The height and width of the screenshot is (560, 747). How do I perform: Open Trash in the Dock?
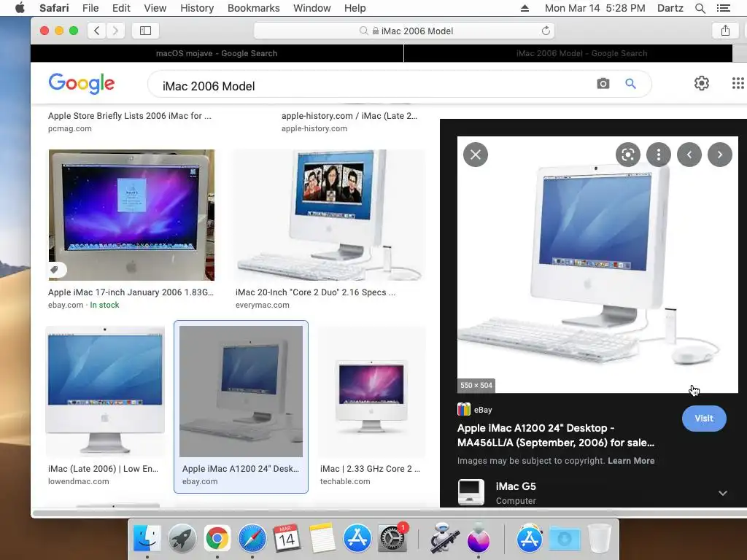pos(600,539)
